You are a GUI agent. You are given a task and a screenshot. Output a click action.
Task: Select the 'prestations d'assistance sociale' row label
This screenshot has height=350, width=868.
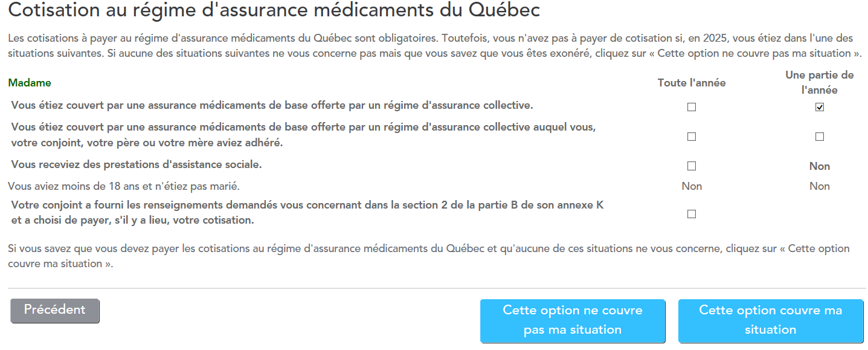click(137, 164)
